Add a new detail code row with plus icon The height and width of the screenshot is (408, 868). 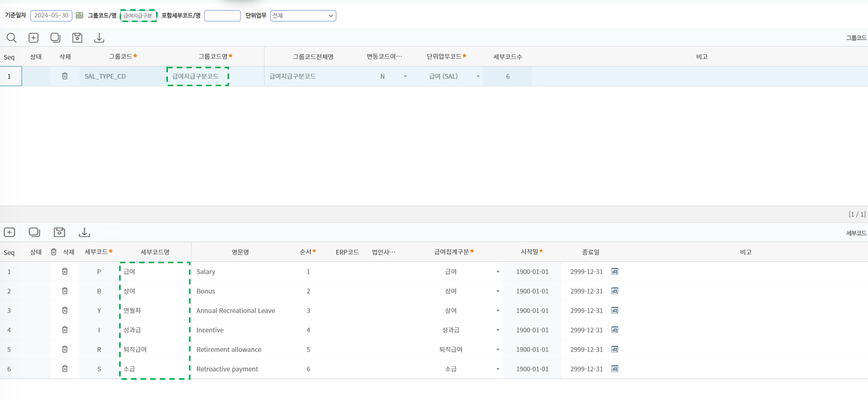[x=10, y=232]
